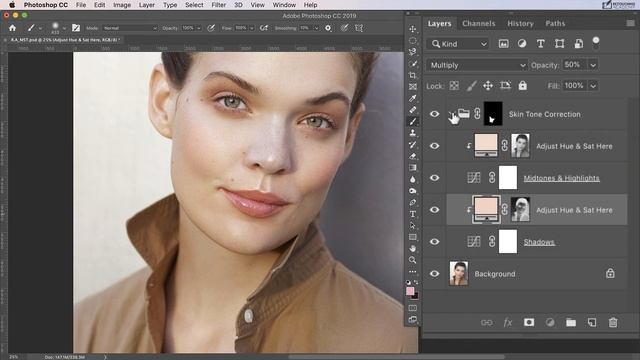Toggle visibility of selected Adjust Hue & Sat layer
This screenshot has height=360, width=640.
434,210
